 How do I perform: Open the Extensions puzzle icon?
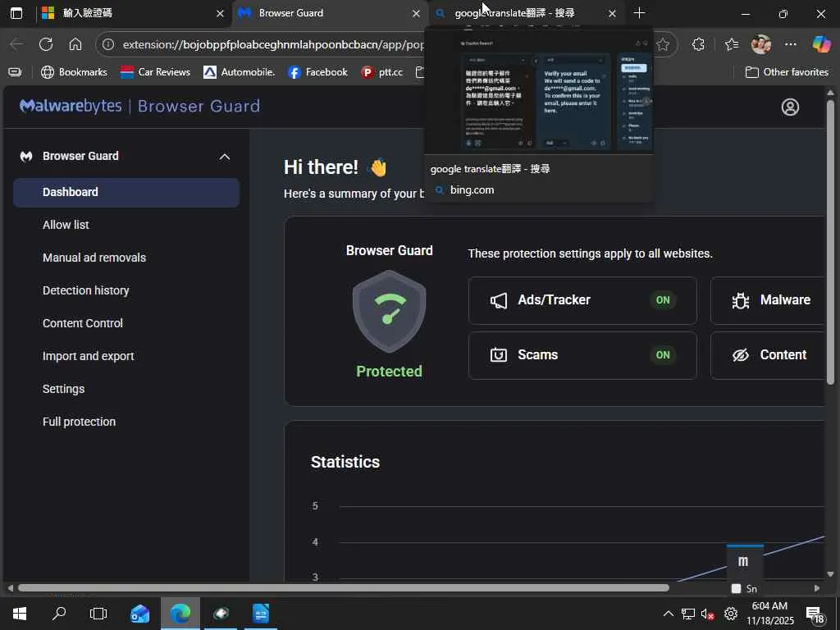pos(698,44)
